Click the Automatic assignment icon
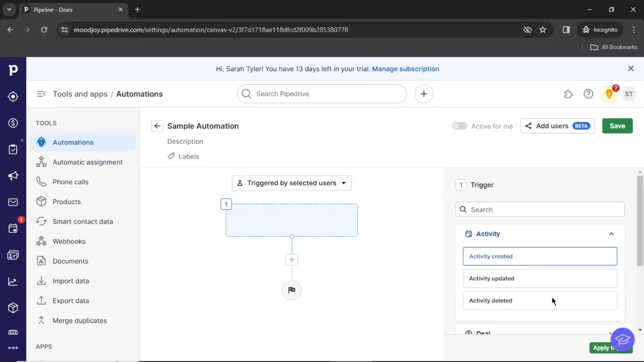 click(x=41, y=162)
